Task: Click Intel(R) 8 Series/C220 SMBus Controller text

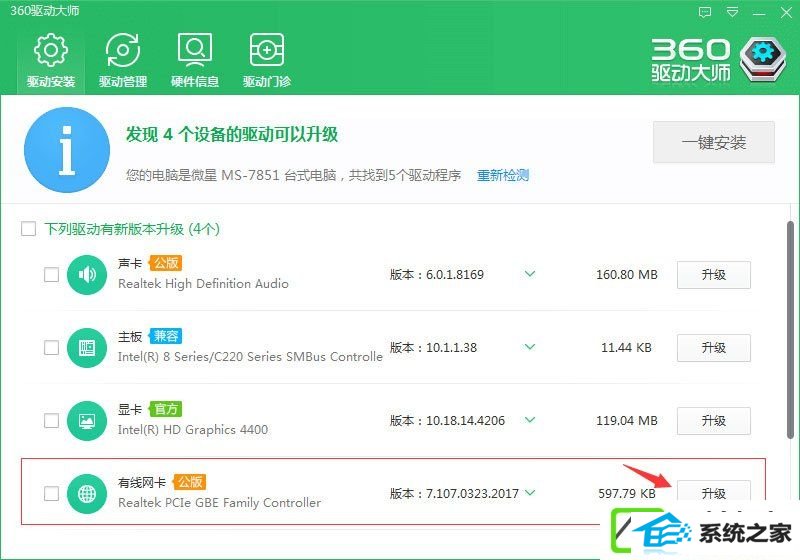Action: [x=250, y=357]
